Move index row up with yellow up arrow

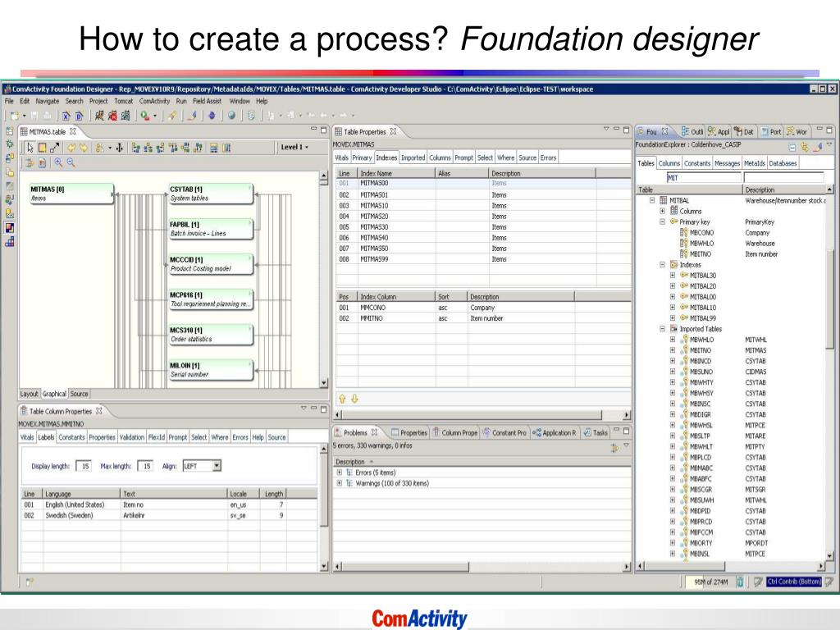(x=342, y=399)
